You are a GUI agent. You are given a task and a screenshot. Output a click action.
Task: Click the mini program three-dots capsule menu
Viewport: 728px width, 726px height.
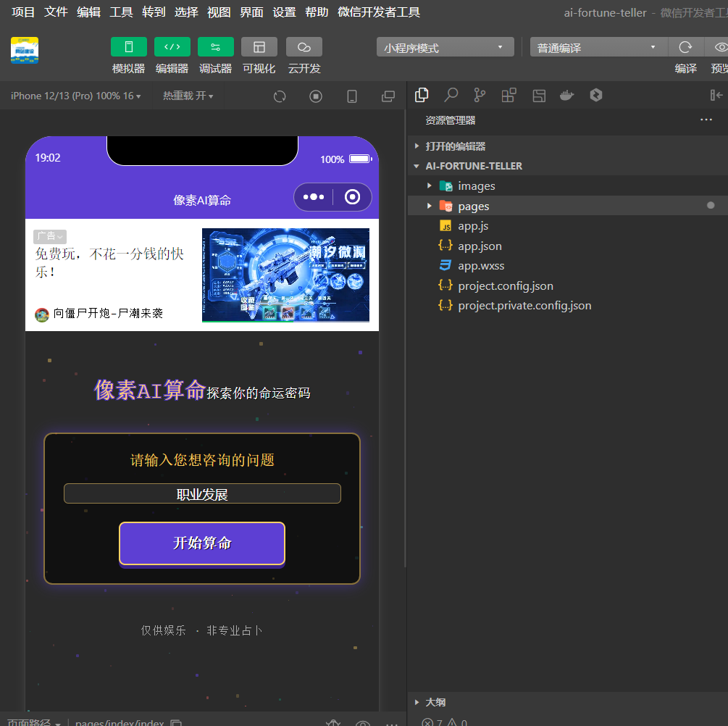point(314,197)
